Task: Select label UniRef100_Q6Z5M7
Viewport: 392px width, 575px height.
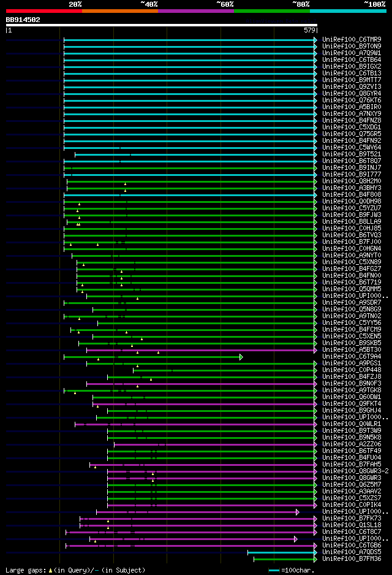Action: (352, 484)
